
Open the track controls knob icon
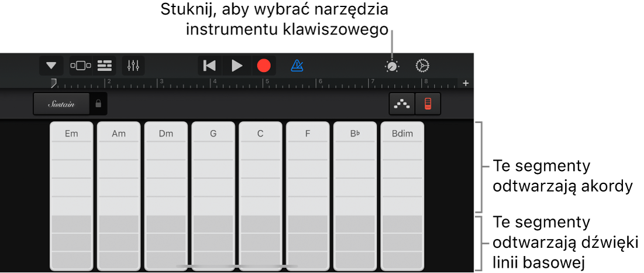point(392,66)
